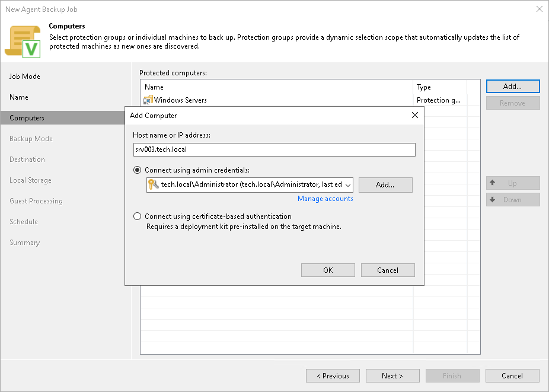Click the Name column header

click(x=277, y=87)
